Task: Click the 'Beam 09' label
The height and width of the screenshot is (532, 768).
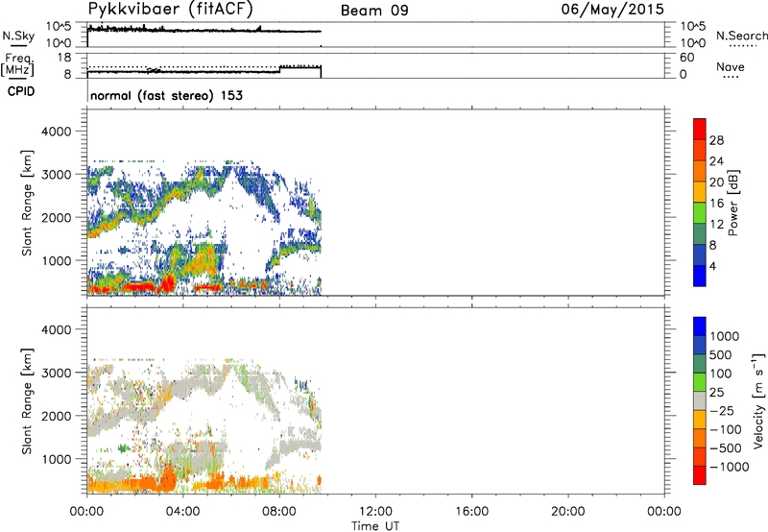Action: [374, 11]
